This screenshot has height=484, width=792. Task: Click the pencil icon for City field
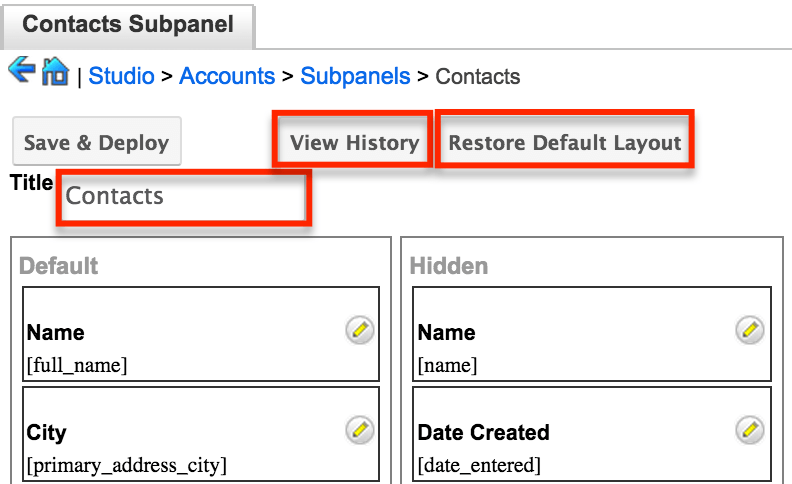(359, 430)
